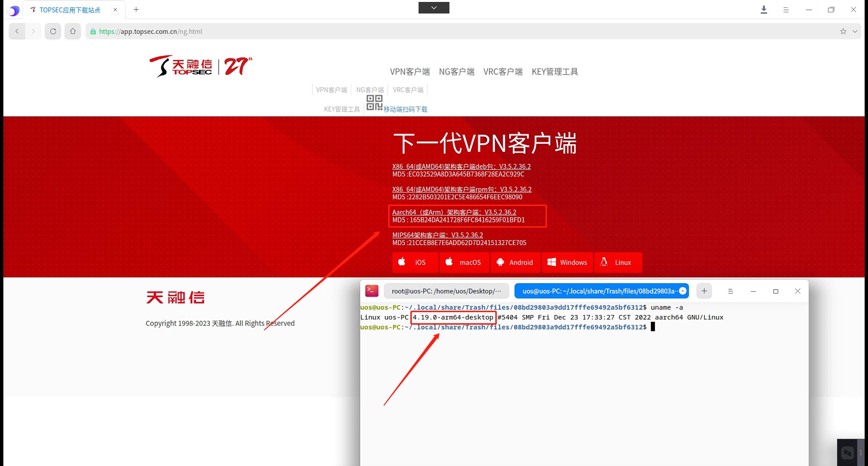
Task: Reload the page with the refresh icon
Action: 53,31
